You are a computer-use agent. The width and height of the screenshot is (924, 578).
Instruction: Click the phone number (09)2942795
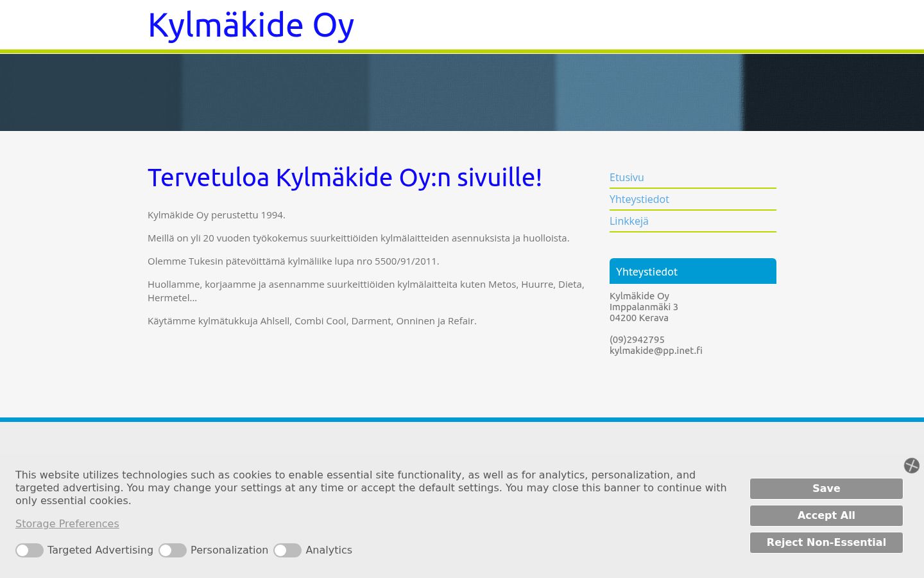tap(637, 340)
